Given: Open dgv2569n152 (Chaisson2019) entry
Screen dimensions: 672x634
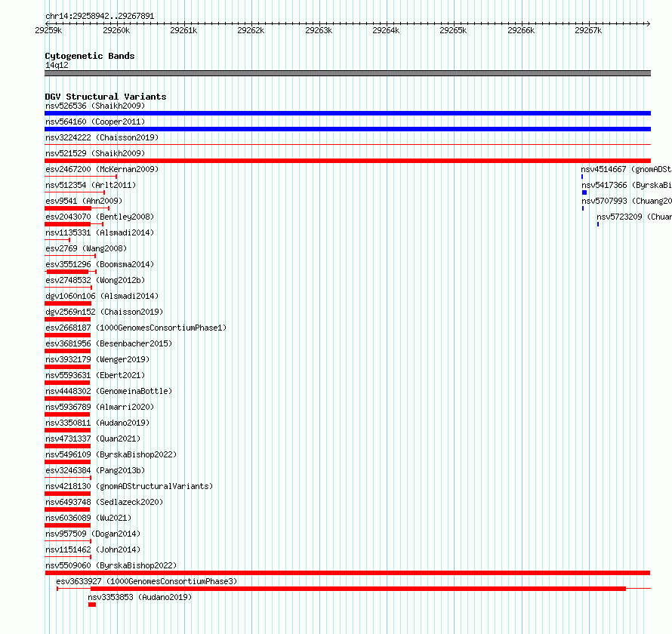Looking at the screenshot, I should tap(104, 312).
